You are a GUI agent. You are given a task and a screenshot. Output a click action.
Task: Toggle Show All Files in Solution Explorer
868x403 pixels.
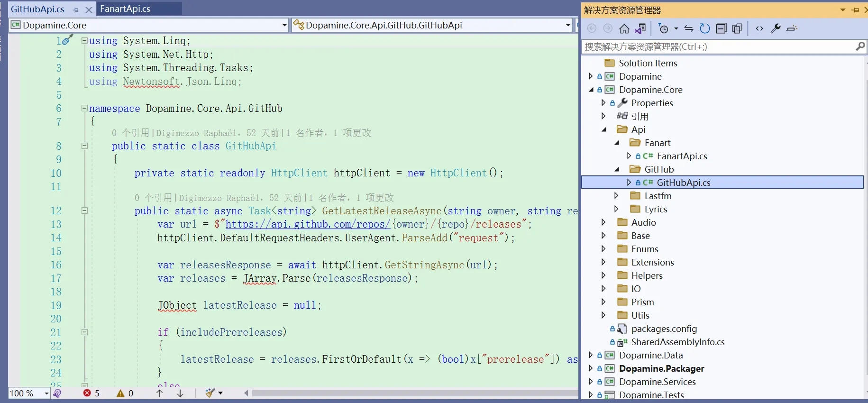pyautogui.click(x=737, y=29)
